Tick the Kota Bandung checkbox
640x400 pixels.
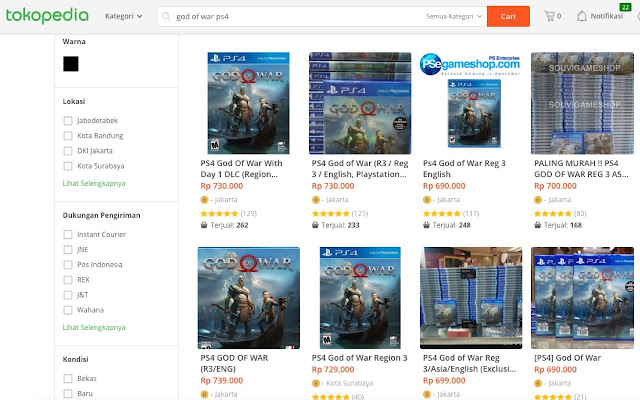(x=68, y=136)
